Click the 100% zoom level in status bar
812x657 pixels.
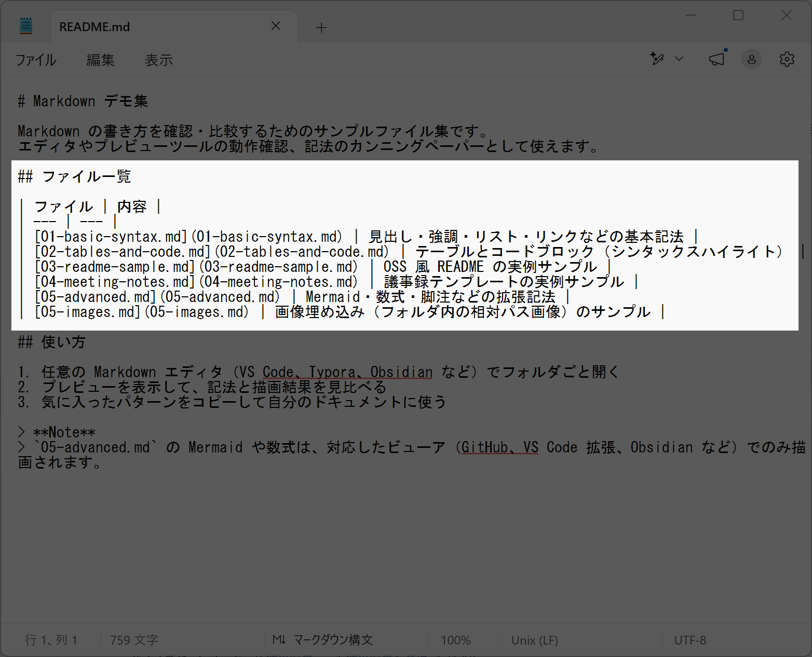456,640
